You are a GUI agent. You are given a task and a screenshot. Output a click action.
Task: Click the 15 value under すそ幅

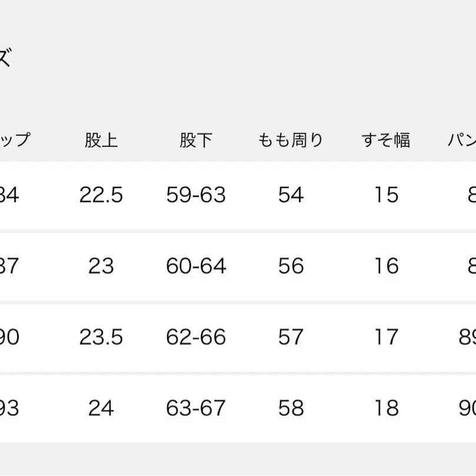[386, 195]
